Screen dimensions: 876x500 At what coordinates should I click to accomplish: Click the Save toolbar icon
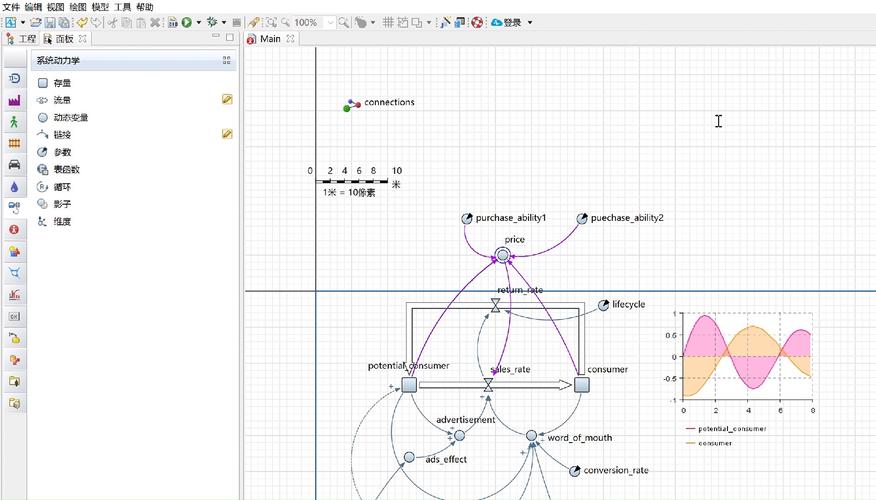click(50, 22)
